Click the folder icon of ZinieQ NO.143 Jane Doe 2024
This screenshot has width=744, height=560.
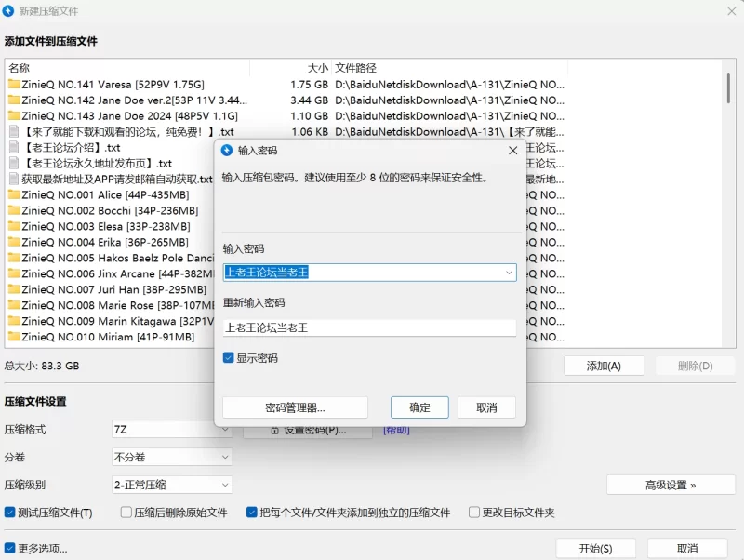point(14,115)
